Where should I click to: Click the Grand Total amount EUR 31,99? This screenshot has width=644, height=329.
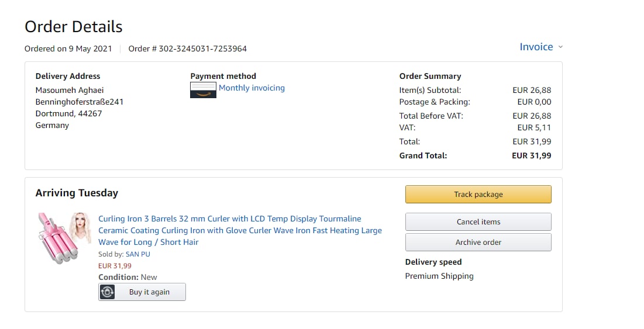coord(531,155)
